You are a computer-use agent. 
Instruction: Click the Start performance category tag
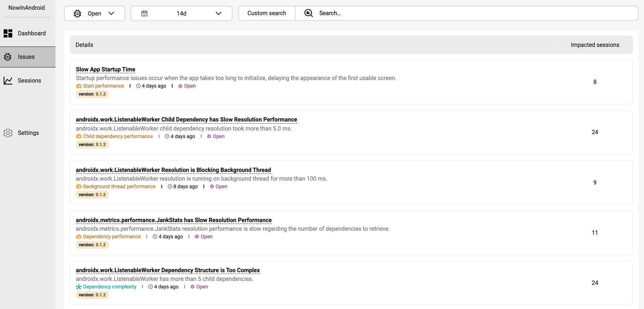tap(103, 86)
